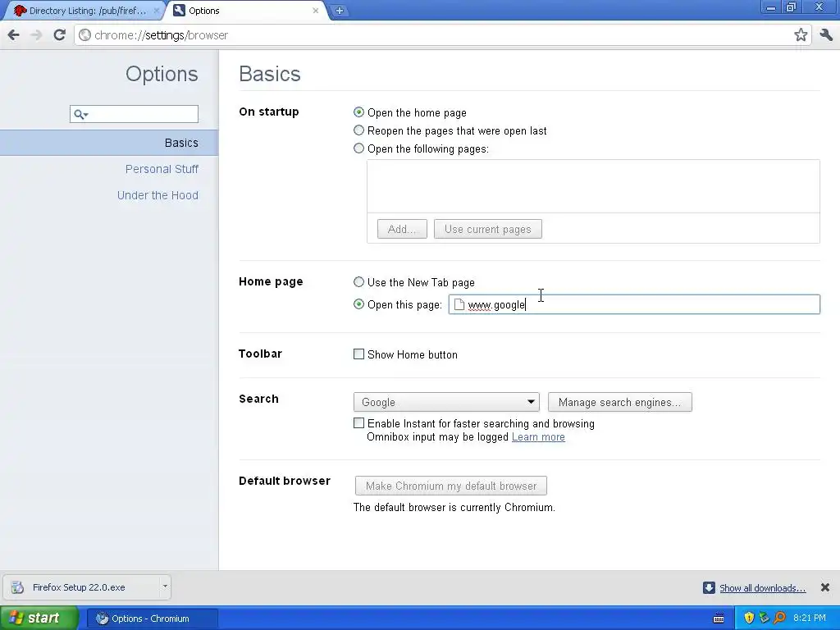Click the download arrow icon beside Show all downloads

709,587
